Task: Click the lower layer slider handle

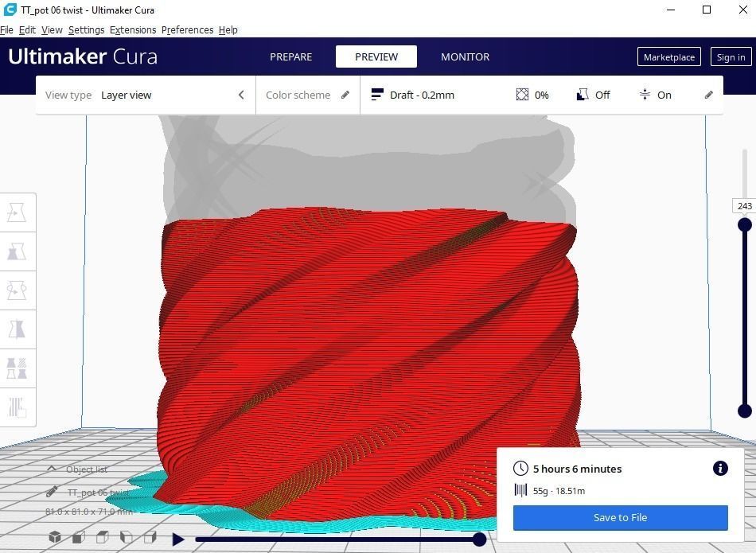Action: (x=745, y=411)
